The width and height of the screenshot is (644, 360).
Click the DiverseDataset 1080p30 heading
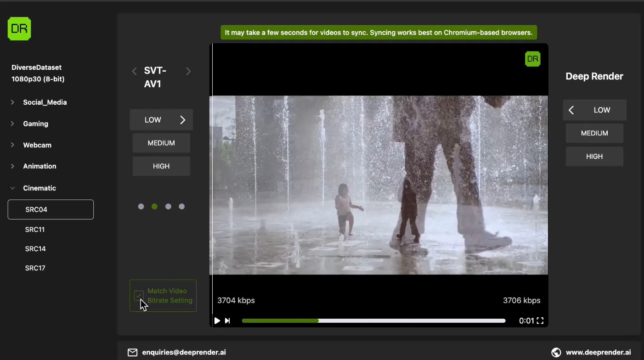click(x=38, y=73)
